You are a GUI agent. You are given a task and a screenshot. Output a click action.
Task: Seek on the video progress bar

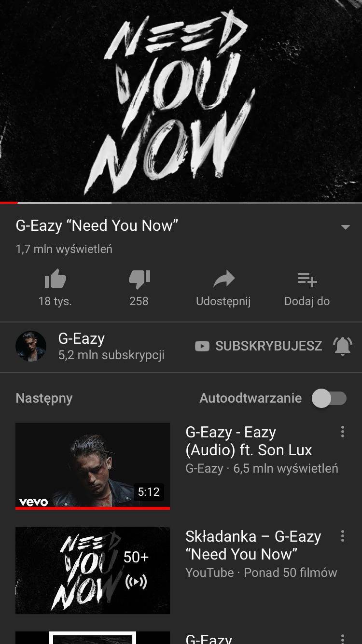click(x=181, y=203)
